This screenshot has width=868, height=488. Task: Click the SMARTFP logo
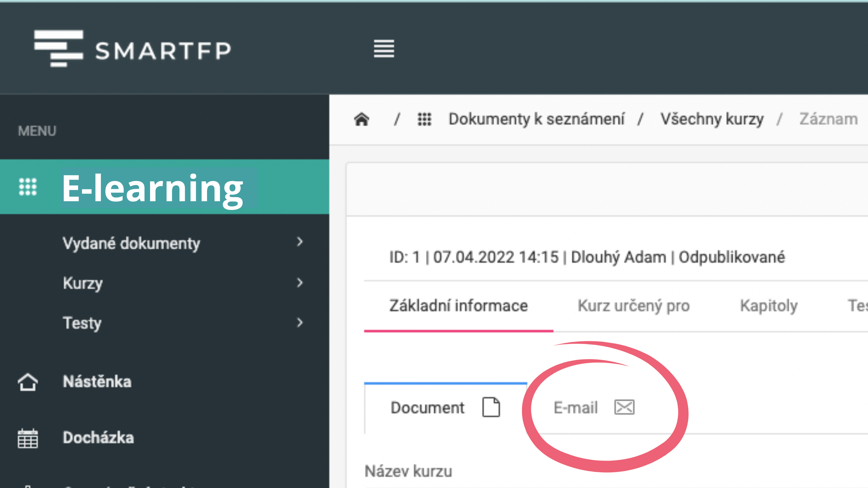click(x=132, y=49)
